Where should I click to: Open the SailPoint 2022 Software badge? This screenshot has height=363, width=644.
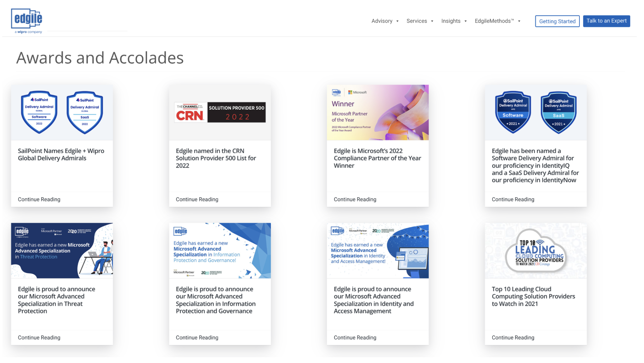pyautogui.click(x=39, y=112)
